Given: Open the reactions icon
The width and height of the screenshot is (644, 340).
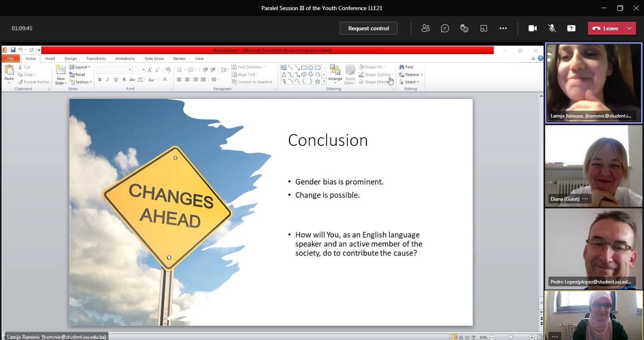Looking at the screenshot, I should click(464, 28).
